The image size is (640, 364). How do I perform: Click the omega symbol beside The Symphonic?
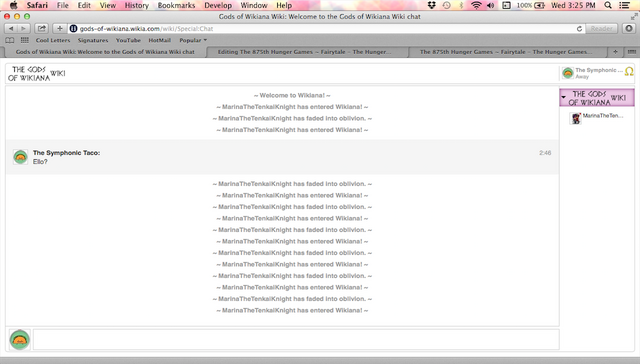tap(629, 72)
